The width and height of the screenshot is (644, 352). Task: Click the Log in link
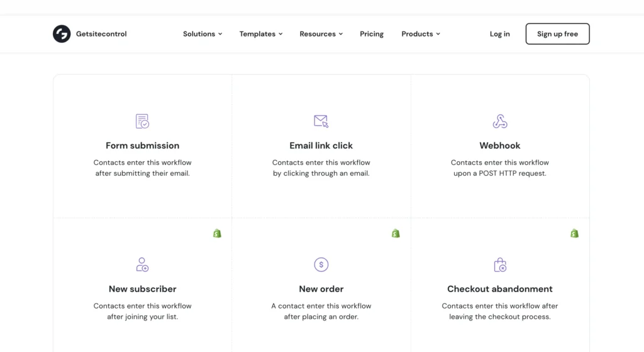click(x=500, y=34)
